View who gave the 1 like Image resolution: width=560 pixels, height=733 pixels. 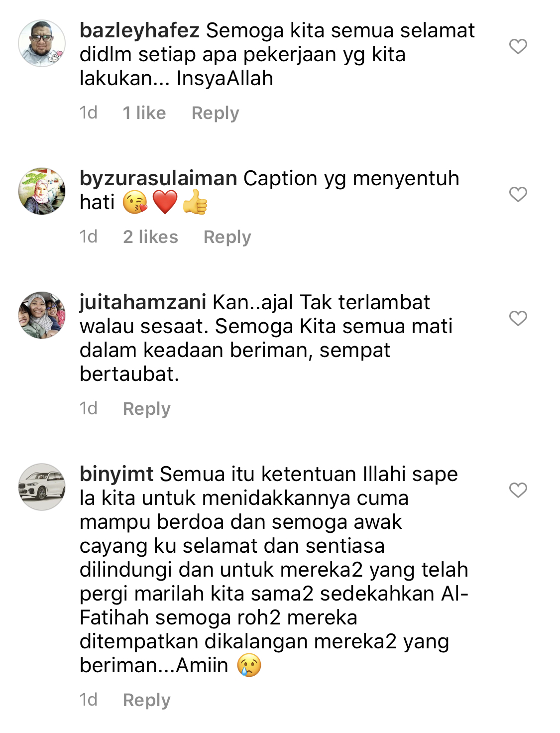point(144,113)
